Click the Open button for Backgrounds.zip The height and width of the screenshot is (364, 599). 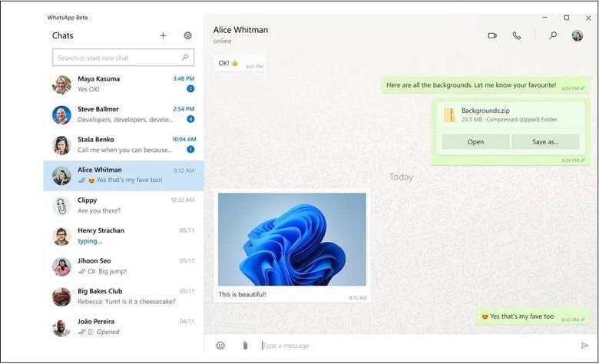point(475,142)
